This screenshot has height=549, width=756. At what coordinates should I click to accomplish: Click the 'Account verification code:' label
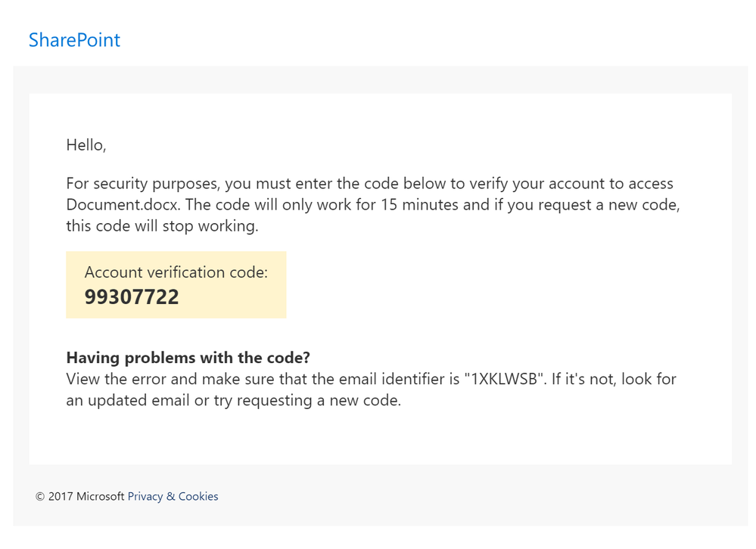pyautogui.click(x=176, y=272)
